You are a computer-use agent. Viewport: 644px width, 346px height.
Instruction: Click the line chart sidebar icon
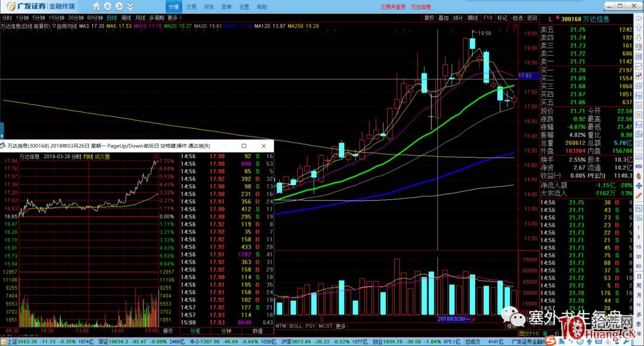point(639,66)
